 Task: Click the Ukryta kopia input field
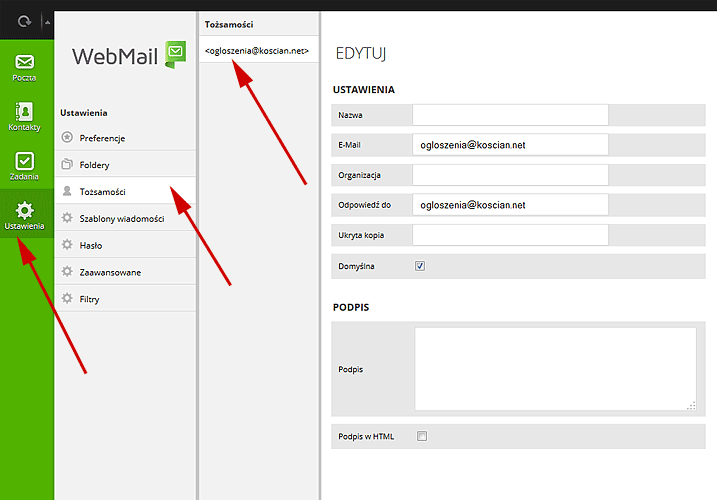click(510, 235)
